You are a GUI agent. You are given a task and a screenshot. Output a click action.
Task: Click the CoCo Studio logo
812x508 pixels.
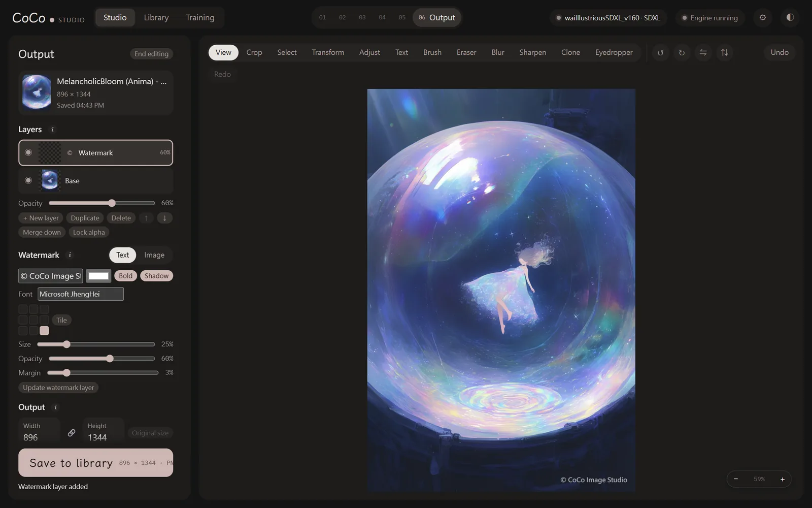48,18
